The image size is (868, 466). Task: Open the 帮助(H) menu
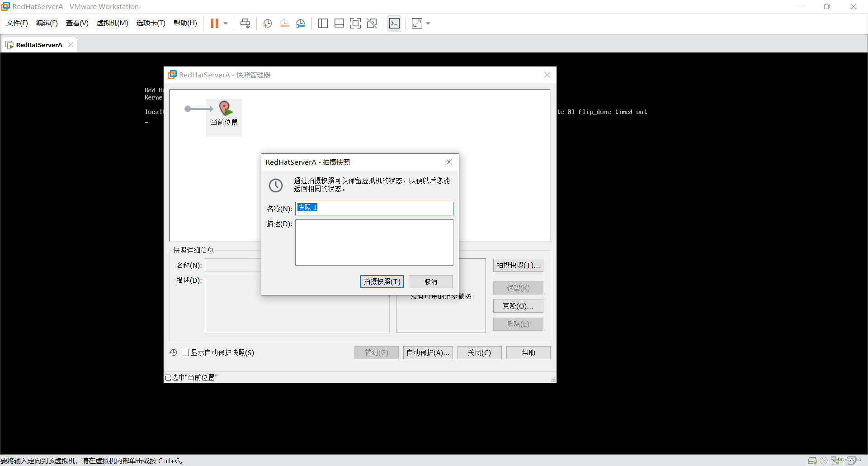coord(185,23)
